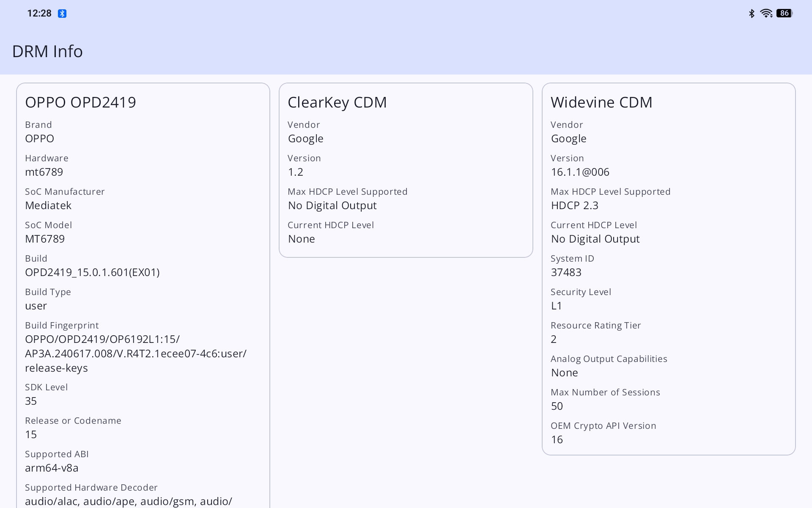Tap the Bluetooth icon beside the clock
Viewport: 812px width, 508px height.
pyautogui.click(x=62, y=14)
